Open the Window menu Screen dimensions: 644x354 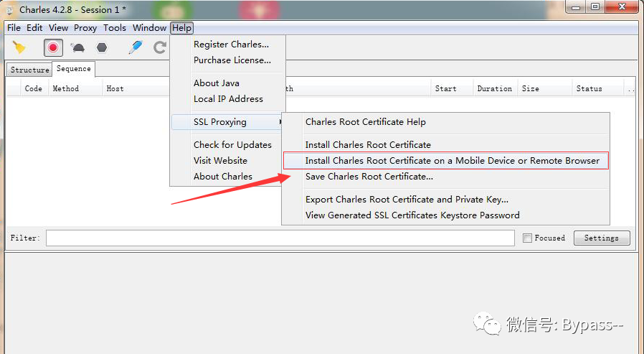pos(149,28)
